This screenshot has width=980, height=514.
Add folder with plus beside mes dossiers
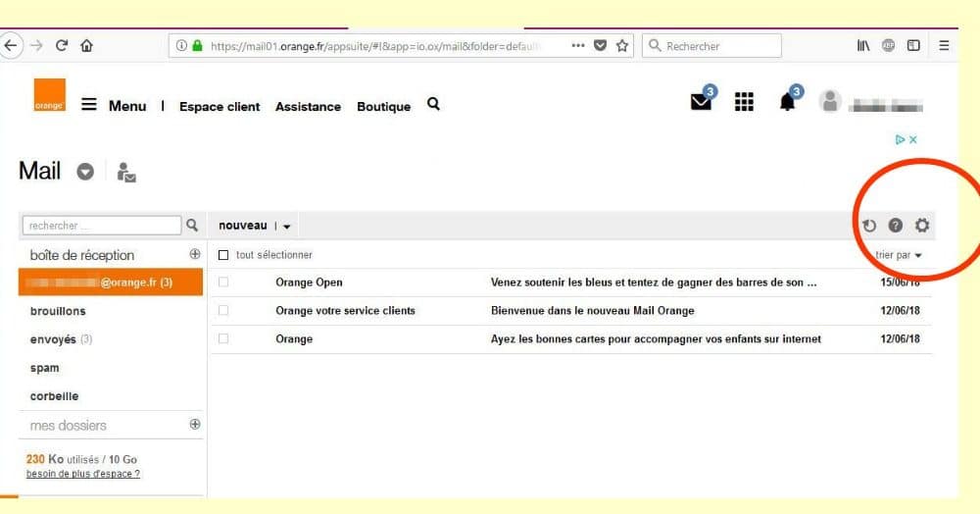(195, 424)
